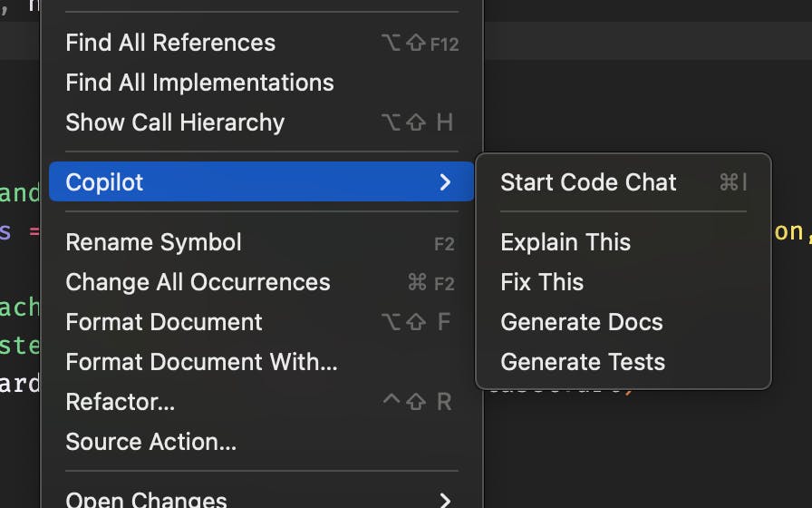Select Find All References menu item

[x=262, y=43]
